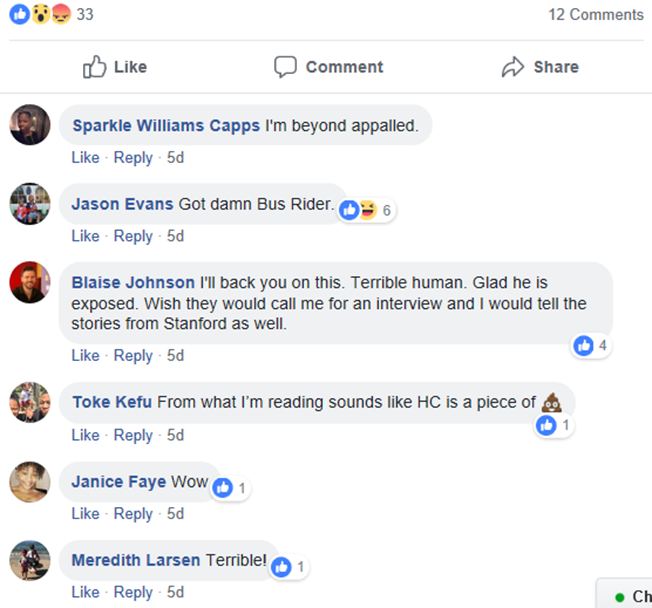The image size is (652, 608).
Task: Open the Chat tab in the corner
Action: 632,597
